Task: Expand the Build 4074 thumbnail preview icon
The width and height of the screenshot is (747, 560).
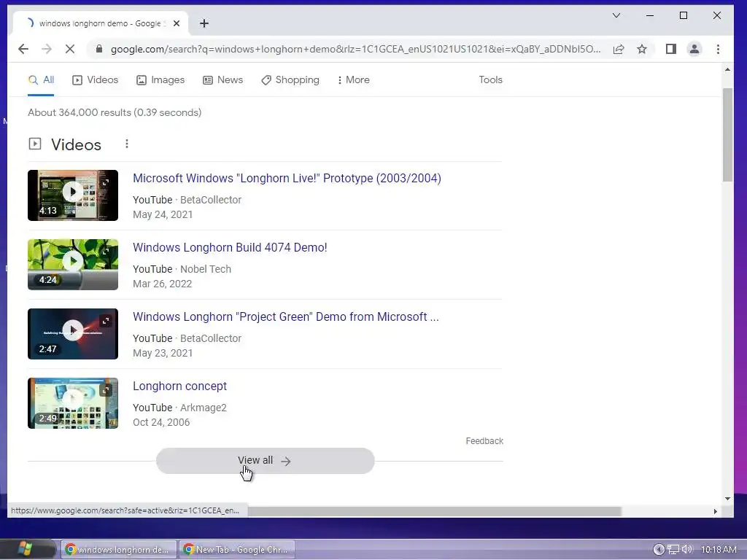Action: (105, 252)
